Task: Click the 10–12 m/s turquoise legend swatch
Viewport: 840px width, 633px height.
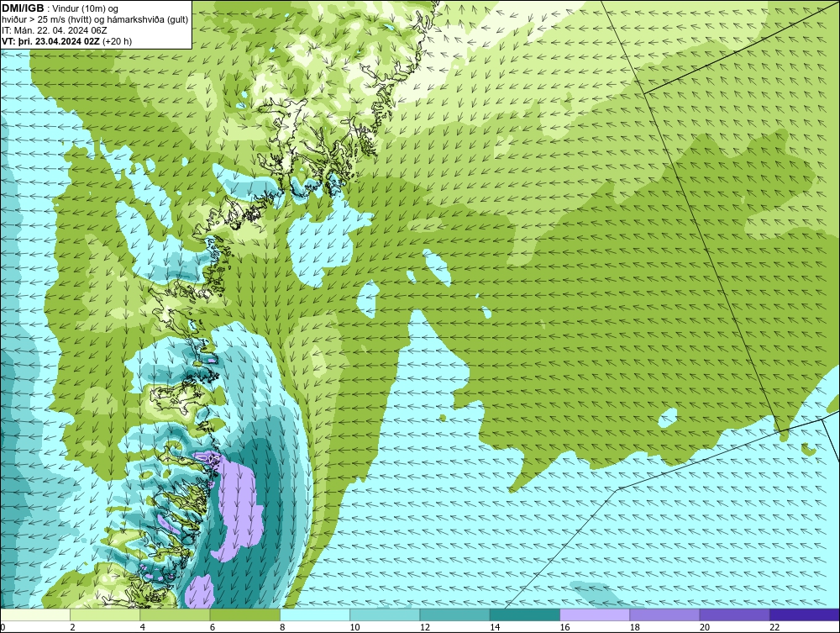Action: click(x=385, y=615)
